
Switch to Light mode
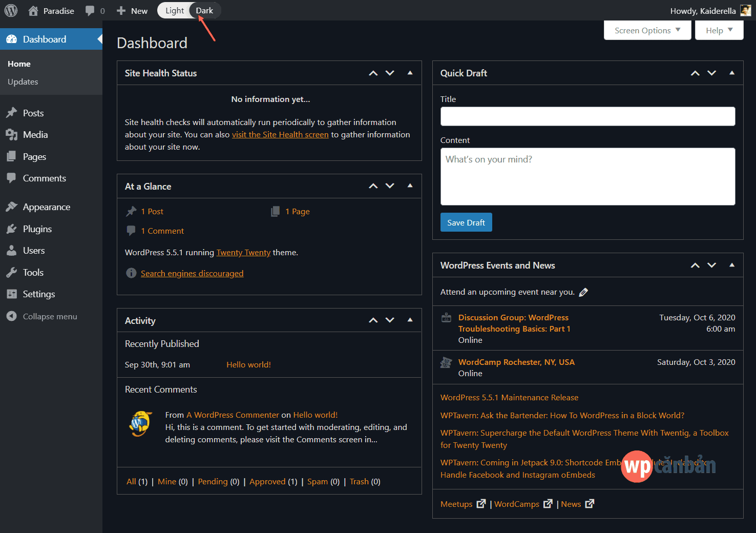175,10
